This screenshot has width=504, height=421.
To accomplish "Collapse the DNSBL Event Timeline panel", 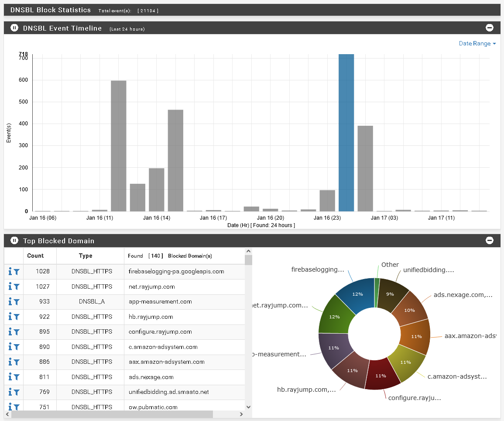I will [x=489, y=28].
